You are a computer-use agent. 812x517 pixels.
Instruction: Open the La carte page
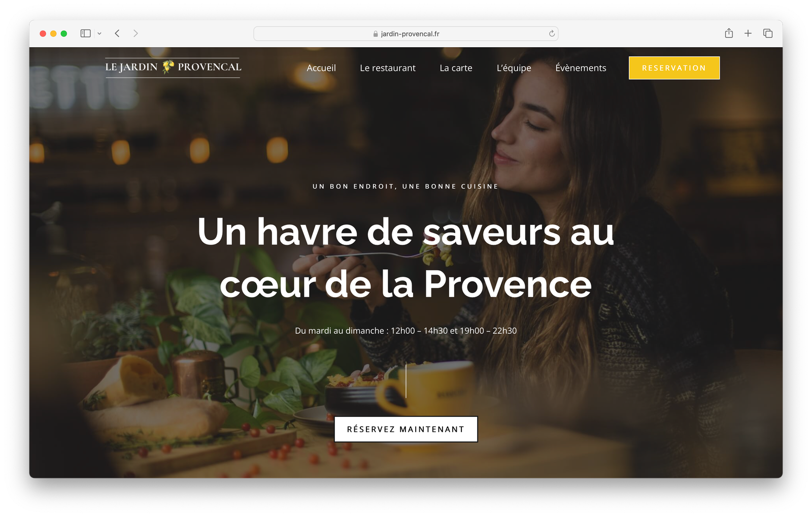456,68
